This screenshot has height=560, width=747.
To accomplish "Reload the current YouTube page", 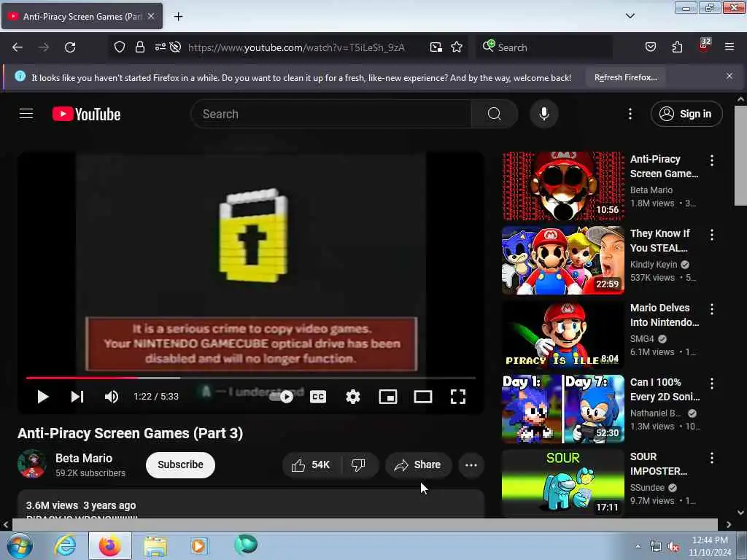I will tap(70, 47).
